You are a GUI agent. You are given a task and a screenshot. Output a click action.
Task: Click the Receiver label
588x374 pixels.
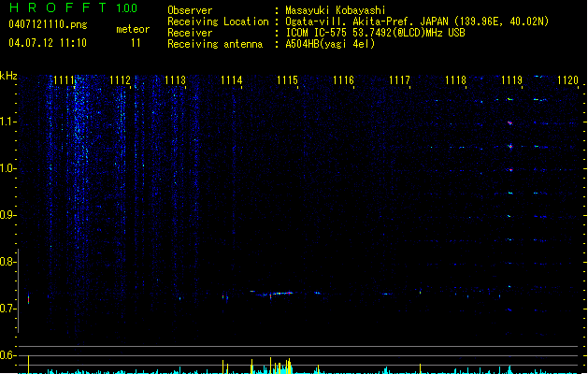pyautogui.click(x=190, y=33)
